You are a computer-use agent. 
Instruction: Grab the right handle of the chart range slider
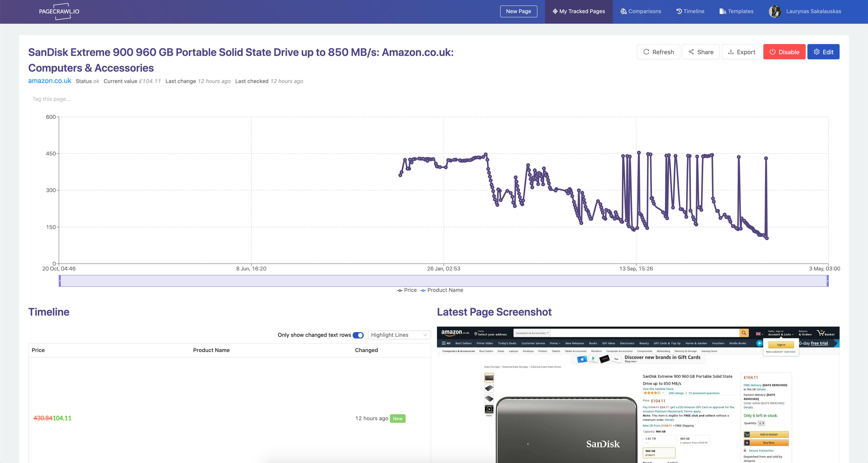(x=828, y=281)
